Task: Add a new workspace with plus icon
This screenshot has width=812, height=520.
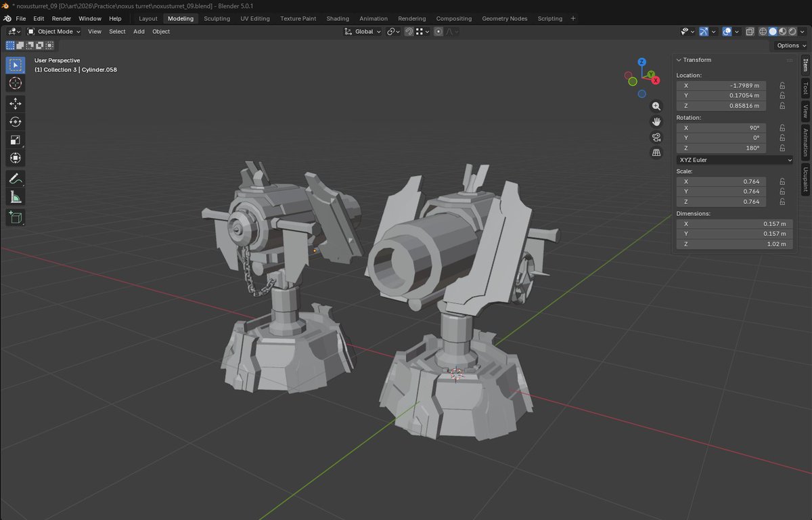Action: [573, 18]
